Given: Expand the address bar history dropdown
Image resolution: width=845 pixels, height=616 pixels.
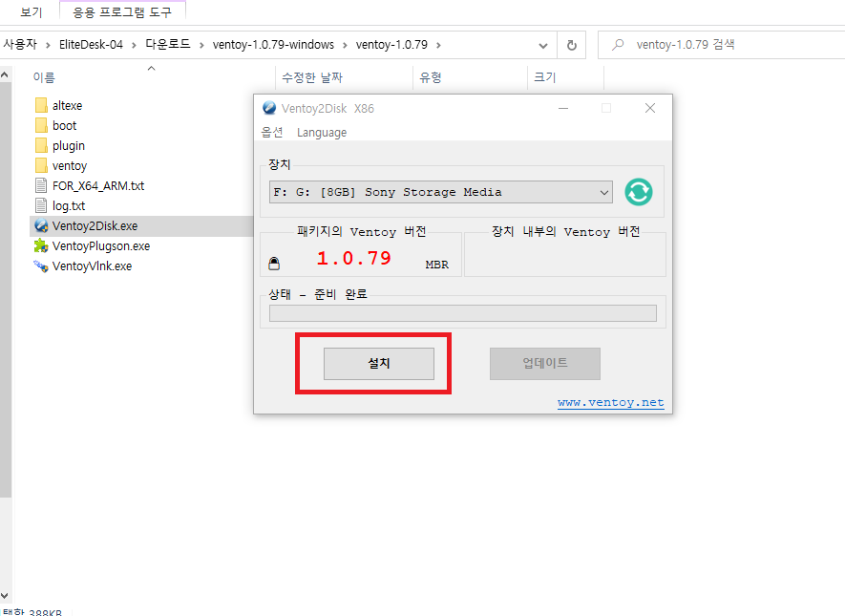Looking at the screenshot, I should [543, 46].
